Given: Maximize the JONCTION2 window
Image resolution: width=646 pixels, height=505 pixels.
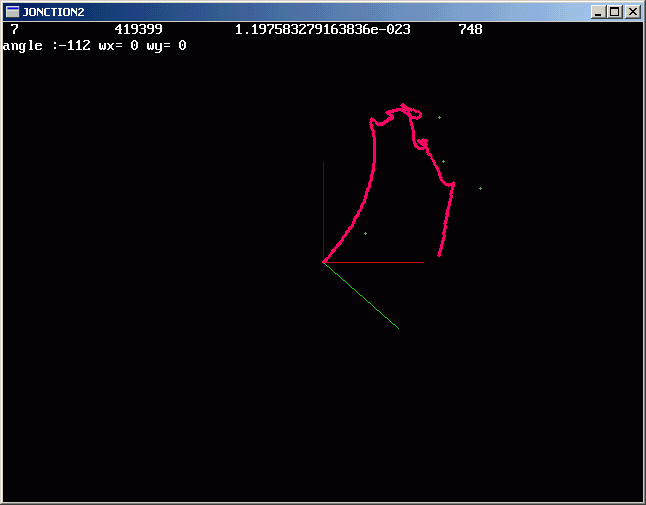Looking at the screenshot, I should [614, 12].
